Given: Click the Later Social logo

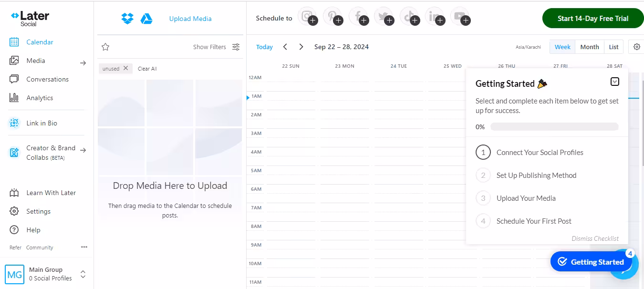Looking at the screenshot, I should [30, 18].
